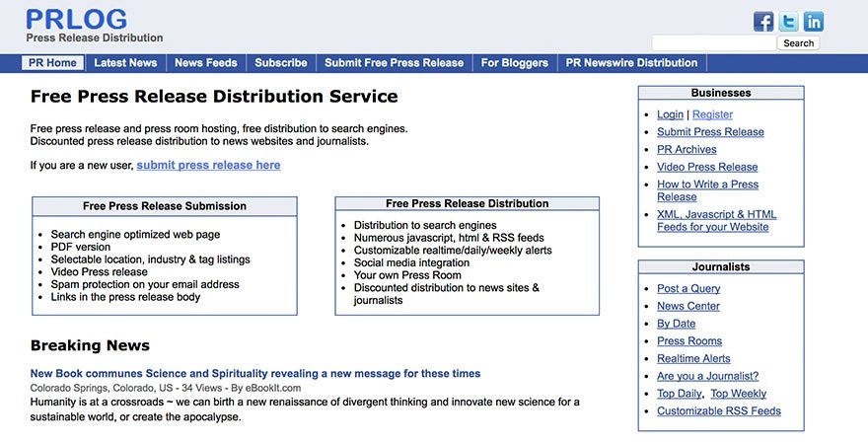Read the Science and Spirituality breaking news headline
Image resolution: width=868 pixels, height=444 pixels.
255,374
